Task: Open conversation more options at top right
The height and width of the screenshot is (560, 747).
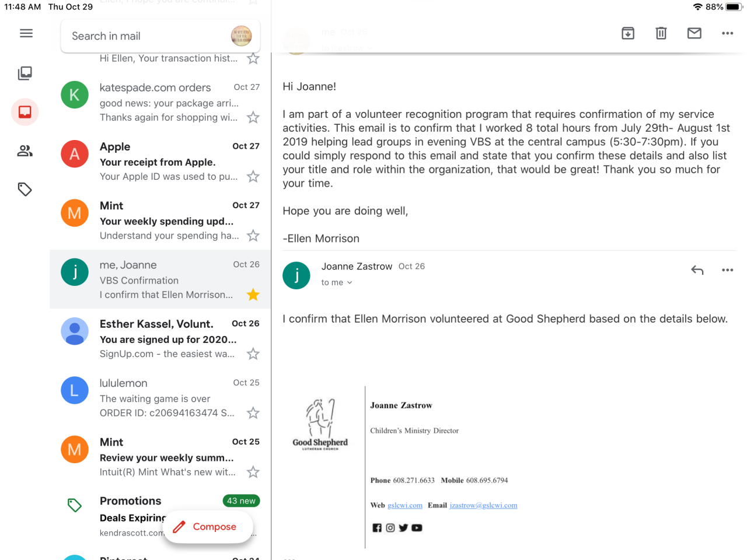Action: (x=727, y=33)
